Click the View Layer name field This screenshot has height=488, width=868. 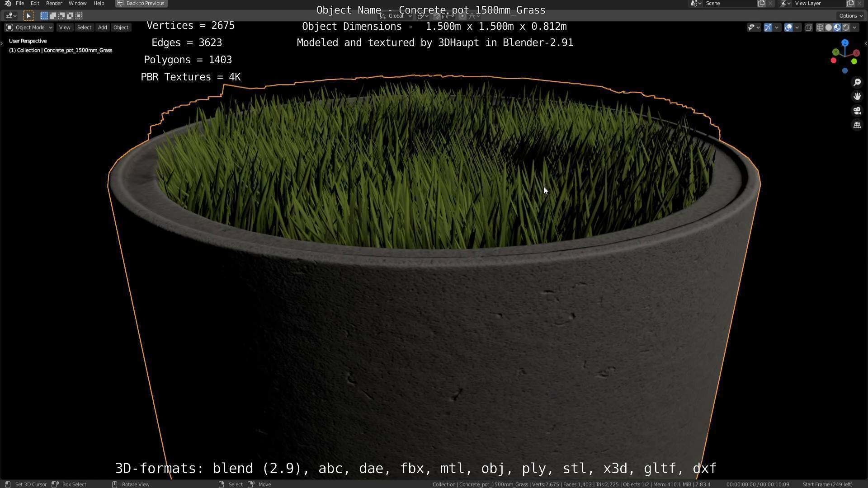[x=819, y=4]
